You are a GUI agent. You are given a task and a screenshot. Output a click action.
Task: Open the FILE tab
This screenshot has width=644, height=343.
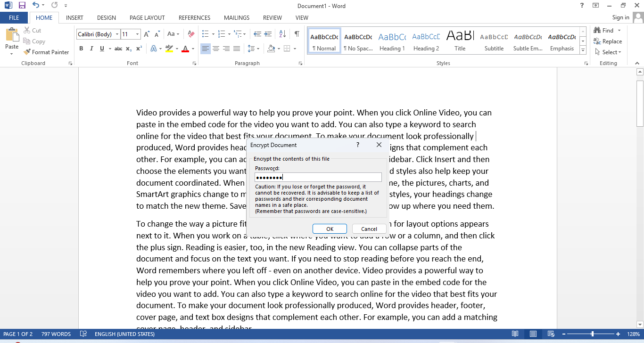[14, 18]
